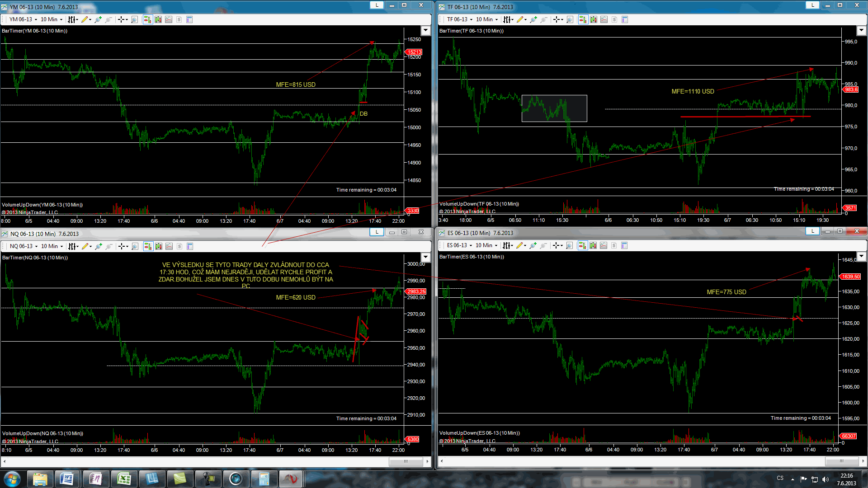Viewport: 868px width, 488px height.
Task: Open Excel from the Windows taskbar
Action: coord(124,479)
